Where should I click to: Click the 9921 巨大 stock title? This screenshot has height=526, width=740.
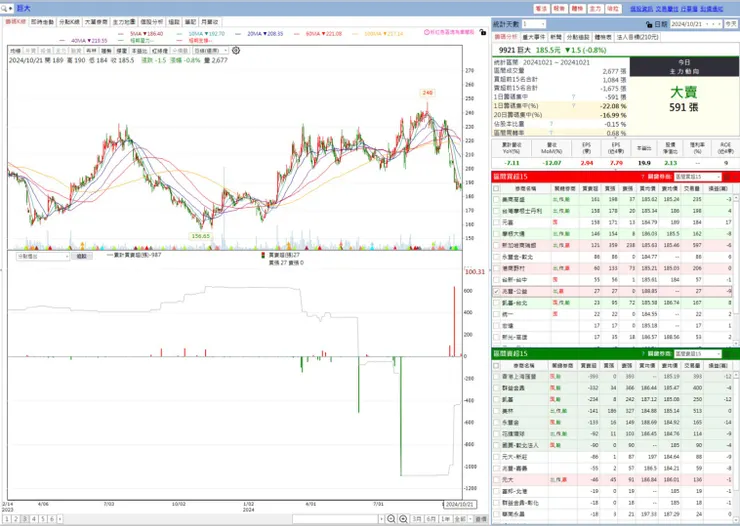coord(515,50)
